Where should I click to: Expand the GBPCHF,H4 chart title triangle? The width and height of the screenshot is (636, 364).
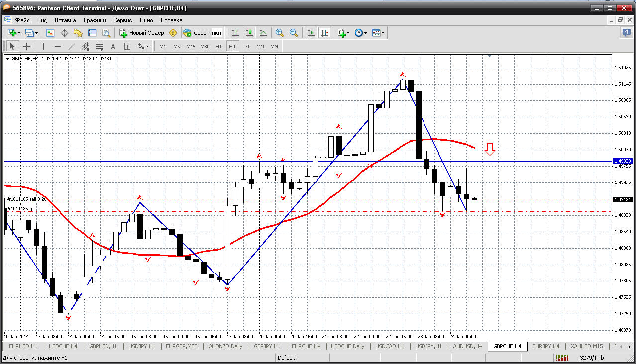pyautogui.click(x=8, y=59)
